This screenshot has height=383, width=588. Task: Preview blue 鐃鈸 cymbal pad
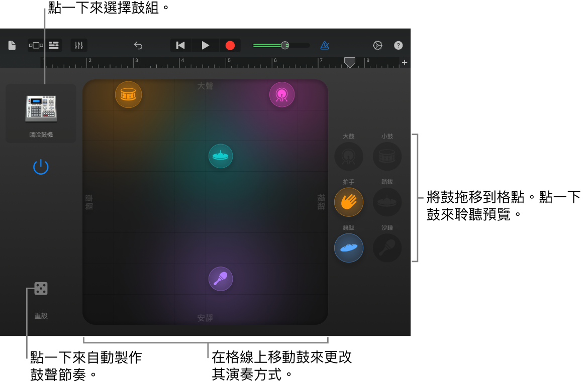[x=348, y=248]
